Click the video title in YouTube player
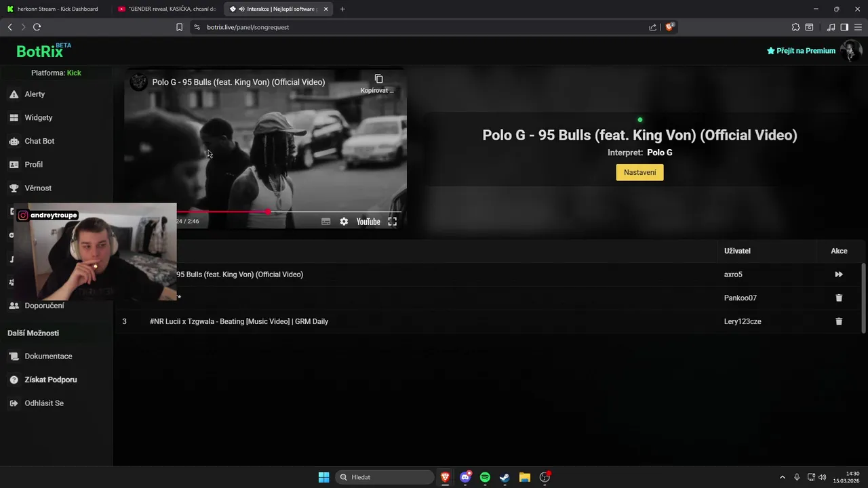The height and width of the screenshot is (488, 868). click(x=239, y=82)
